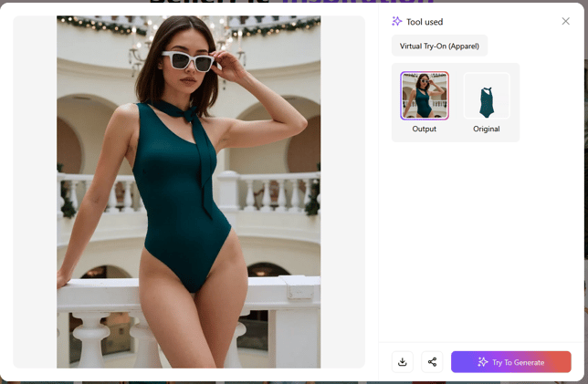Screen dimensions: 588x384
Task: Click the Original label text
Action: 487,129
